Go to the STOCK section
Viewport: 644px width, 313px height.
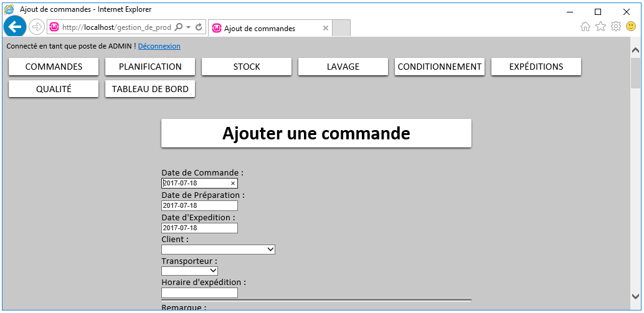coord(247,67)
